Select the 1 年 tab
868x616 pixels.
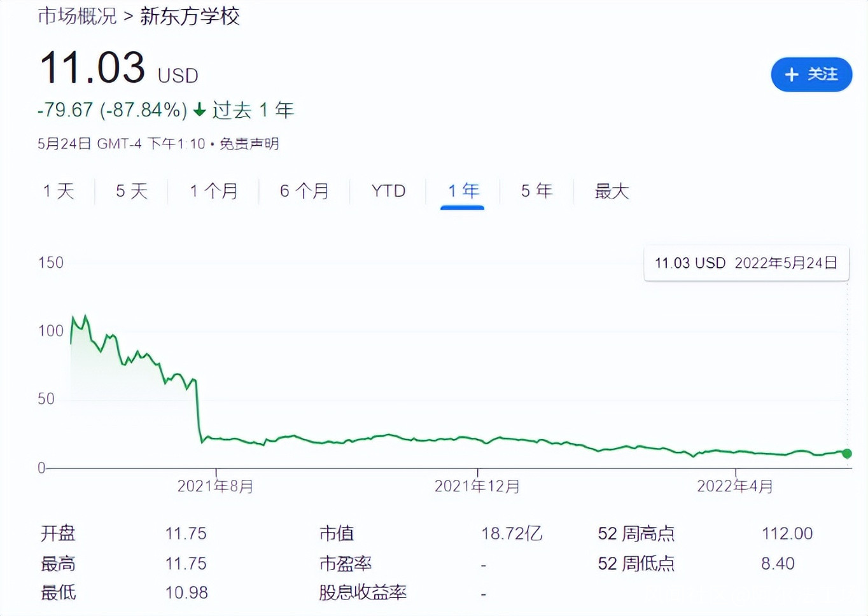(x=463, y=191)
